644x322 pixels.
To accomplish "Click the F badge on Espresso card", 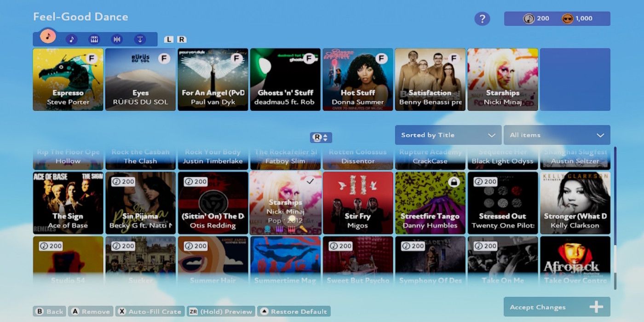I will (92, 58).
